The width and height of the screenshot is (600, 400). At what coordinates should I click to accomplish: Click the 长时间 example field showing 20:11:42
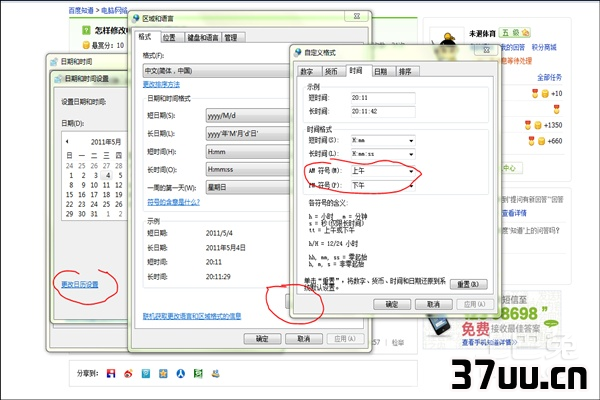coord(383,111)
